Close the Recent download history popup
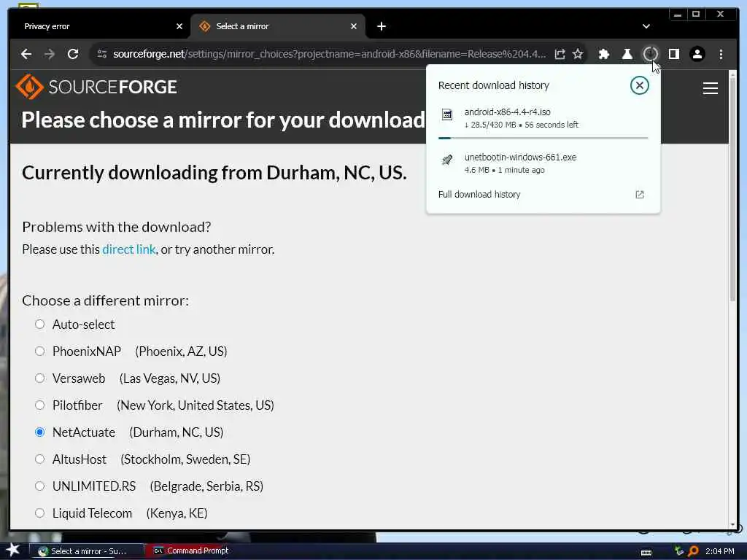Image resolution: width=747 pixels, height=560 pixels. 639,85
